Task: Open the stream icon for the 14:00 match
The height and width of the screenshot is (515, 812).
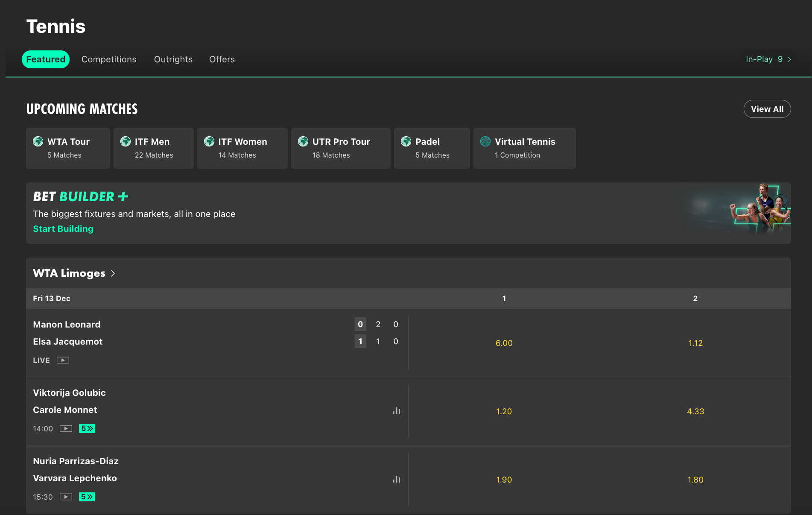Action: pos(66,429)
